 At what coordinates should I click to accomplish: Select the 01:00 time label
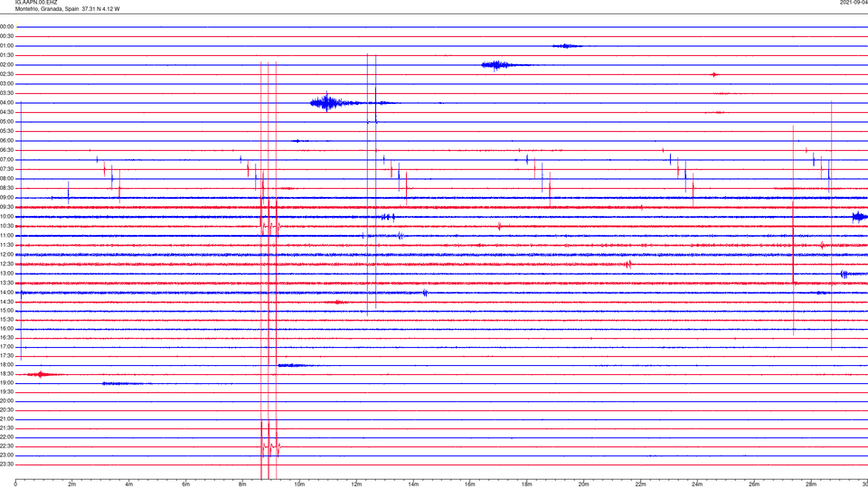(6, 46)
